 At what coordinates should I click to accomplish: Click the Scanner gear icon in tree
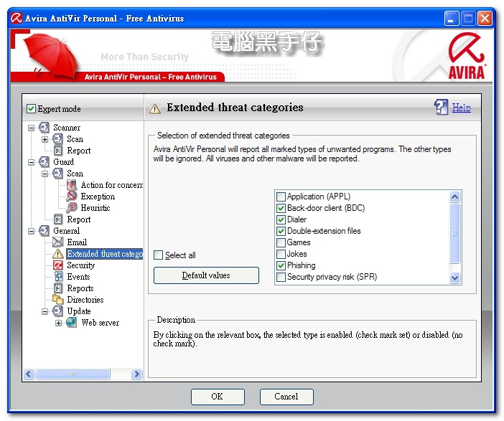point(44,128)
